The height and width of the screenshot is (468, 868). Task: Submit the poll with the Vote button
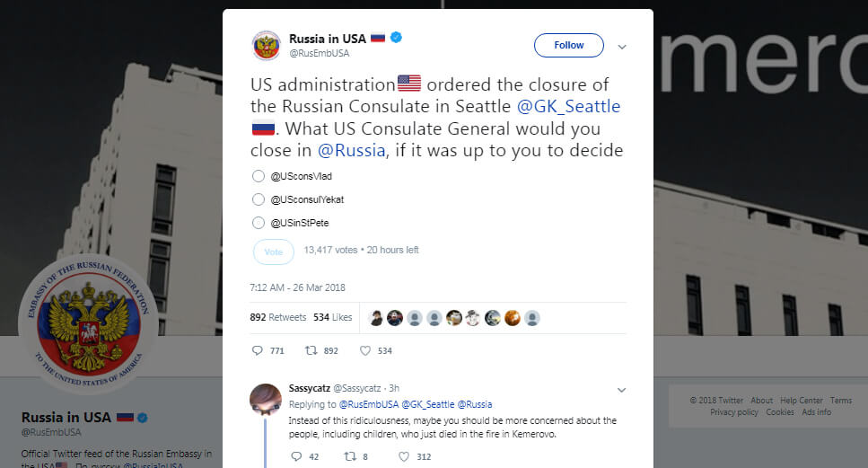[x=274, y=252]
